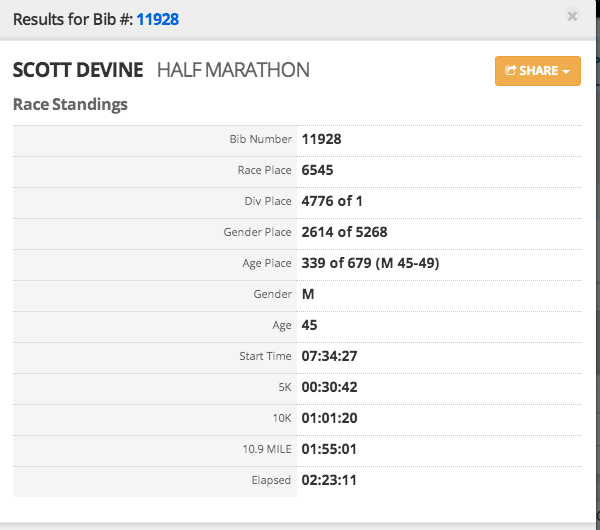Screen dimensions: 600x530
Task: Select the 10.9 Mile split 01:55:01
Action: tap(329, 449)
